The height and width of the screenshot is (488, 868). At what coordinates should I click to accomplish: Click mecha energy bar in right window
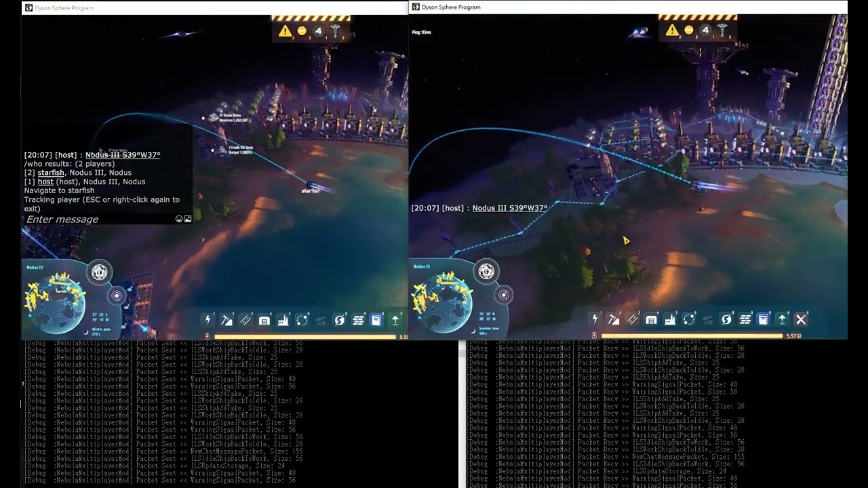tap(692, 335)
